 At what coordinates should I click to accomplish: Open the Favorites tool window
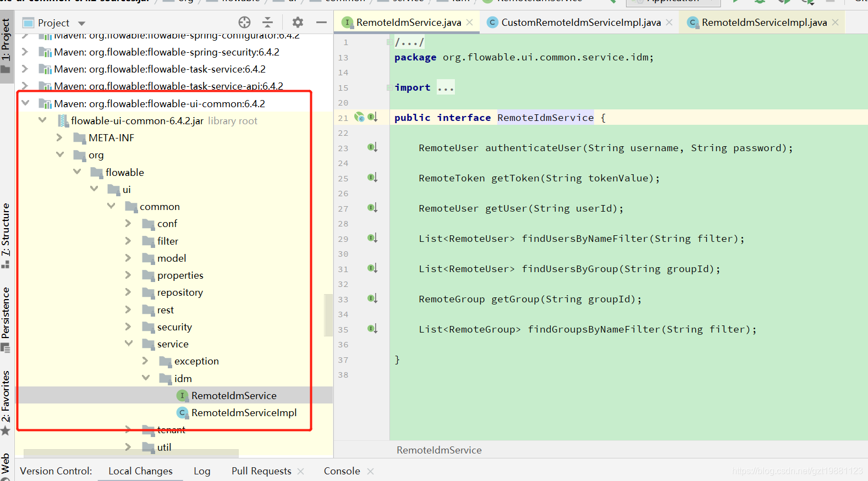[x=6, y=403]
